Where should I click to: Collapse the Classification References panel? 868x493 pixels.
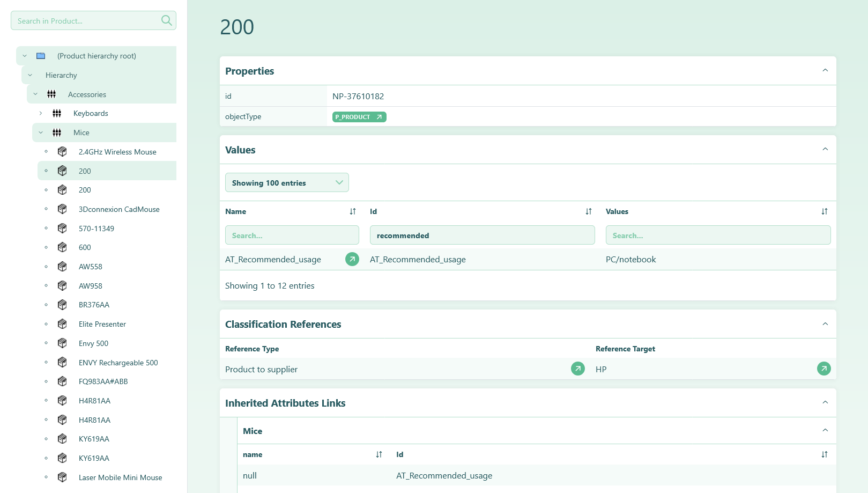(825, 324)
